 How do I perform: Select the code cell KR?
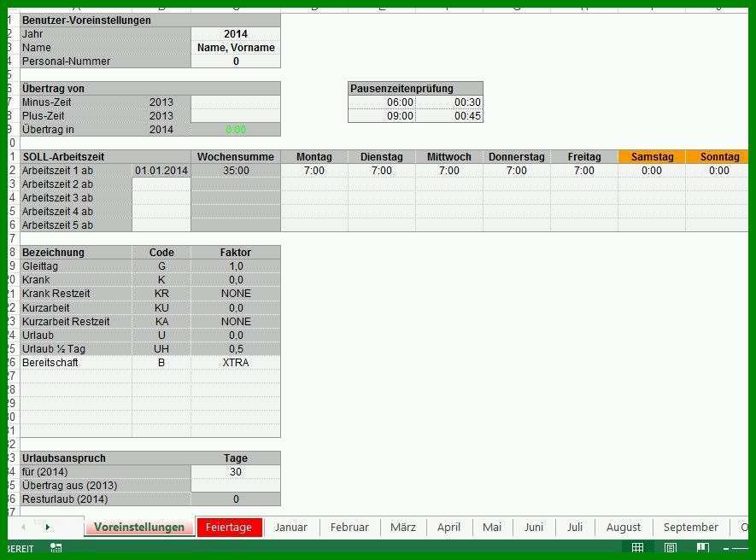coord(161,294)
